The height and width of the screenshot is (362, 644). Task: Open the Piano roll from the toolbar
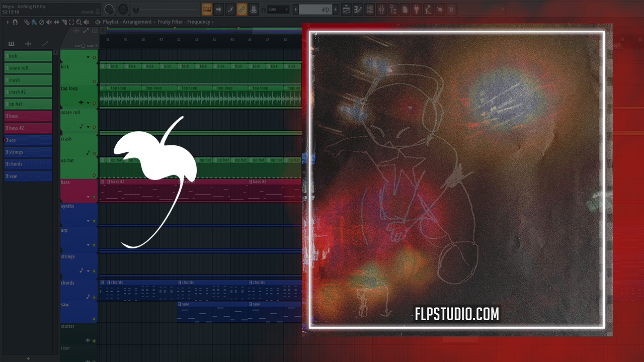click(358, 9)
